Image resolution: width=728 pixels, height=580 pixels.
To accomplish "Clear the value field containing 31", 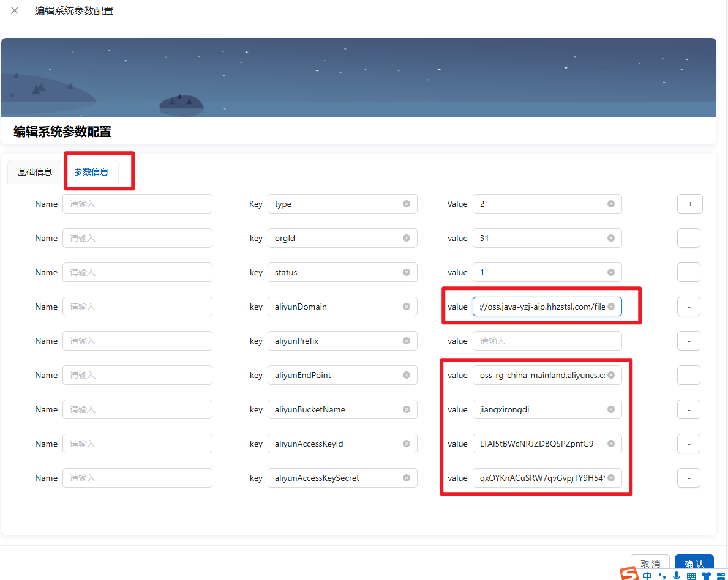I will (611, 238).
